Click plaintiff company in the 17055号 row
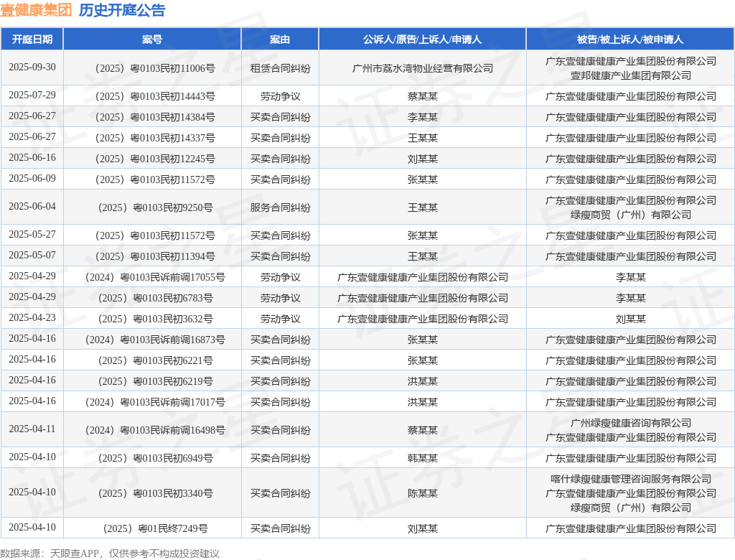This screenshot has width=735, height=560. 422,277
